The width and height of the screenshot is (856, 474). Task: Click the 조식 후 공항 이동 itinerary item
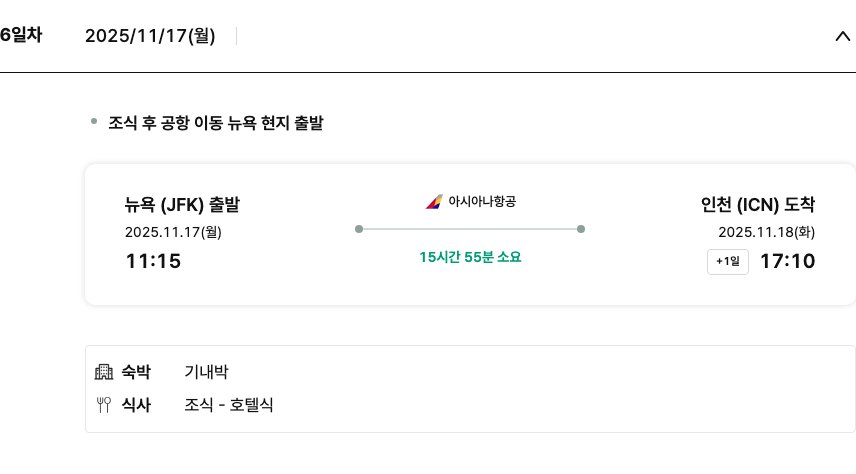(x=215, y=124)
